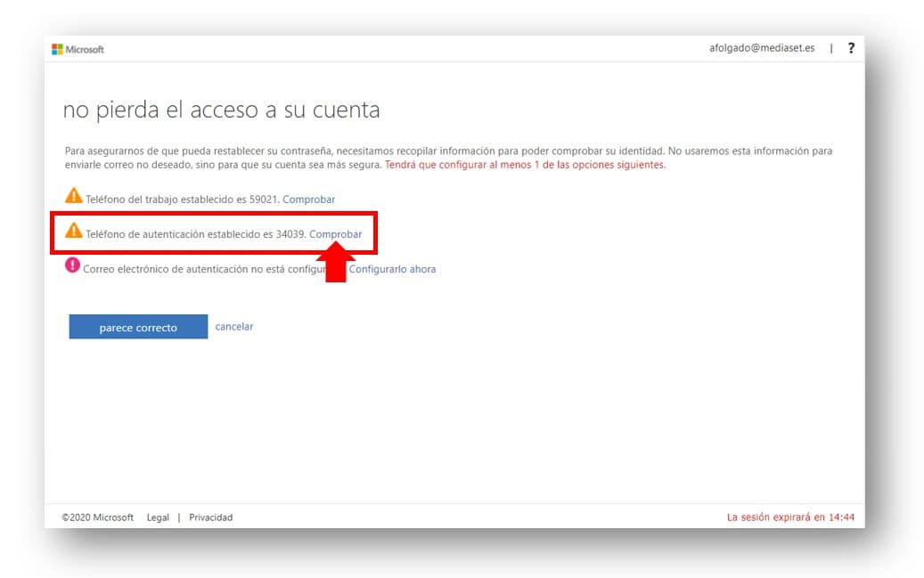This screenshot has height=578, width=924.
Task: Click pink error icon beside authentication email
Action: click(72, 266)
